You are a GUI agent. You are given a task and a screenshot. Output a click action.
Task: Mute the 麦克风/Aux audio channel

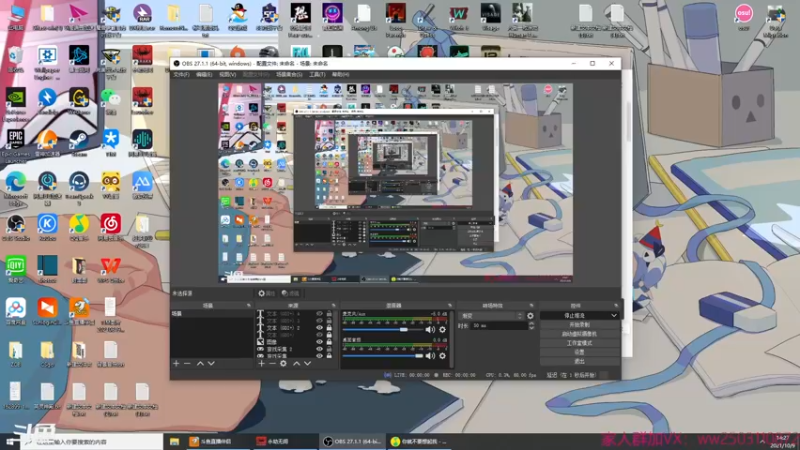pos(431,330)
